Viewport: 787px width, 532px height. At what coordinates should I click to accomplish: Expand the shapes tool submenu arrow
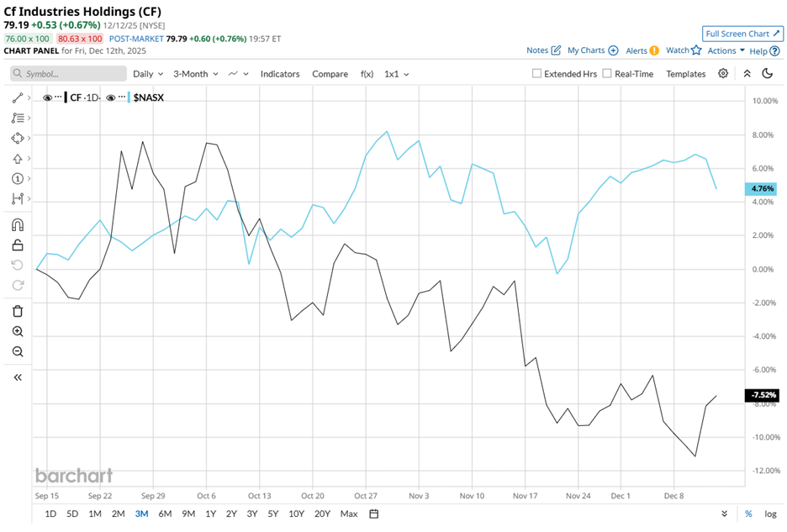(29, 138)
